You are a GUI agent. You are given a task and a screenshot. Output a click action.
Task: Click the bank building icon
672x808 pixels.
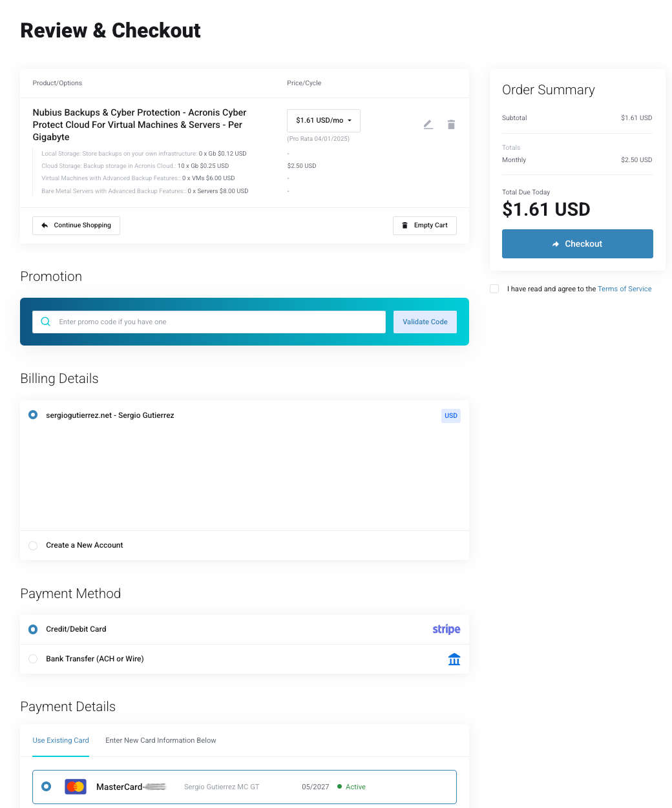tap(454, 659)
